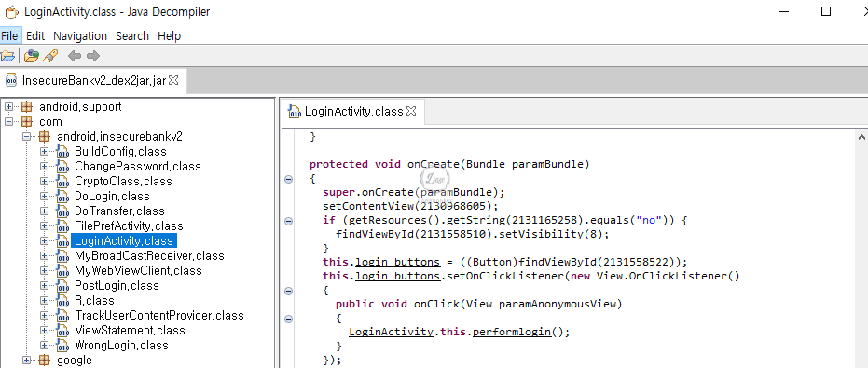Expand the ChangePassword.class node

click(45, 167)
